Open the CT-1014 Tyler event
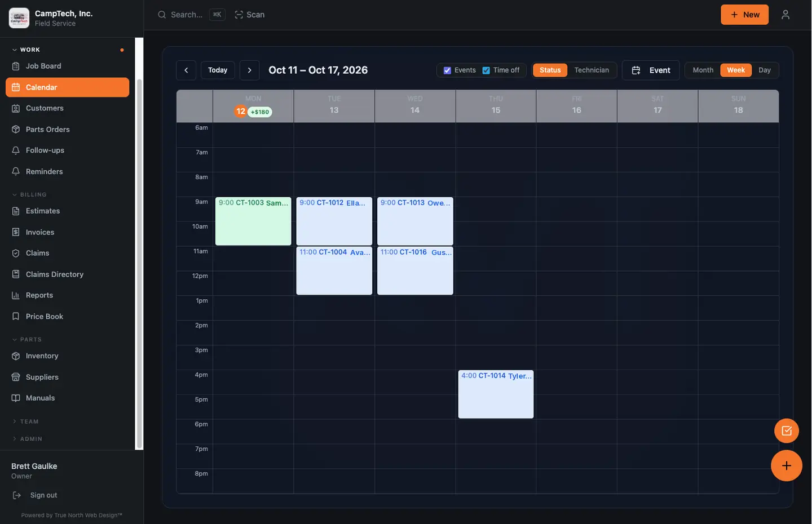812x524 pixels. (496, 394)
